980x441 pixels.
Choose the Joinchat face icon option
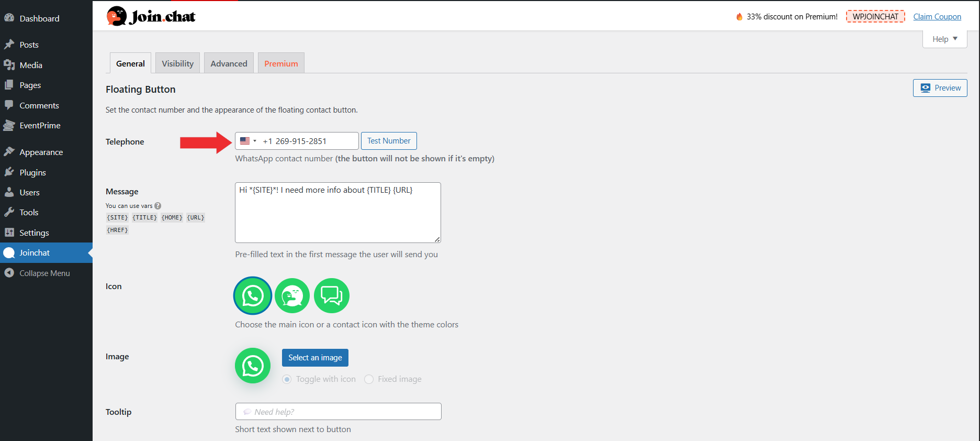(292, 296)
